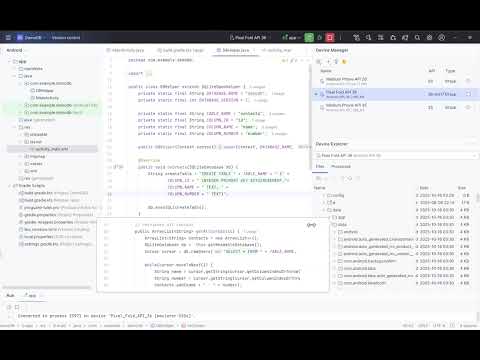Screen dimensions: 480x360
Task: Expand the drawable folder
Action: click(21, 135)
